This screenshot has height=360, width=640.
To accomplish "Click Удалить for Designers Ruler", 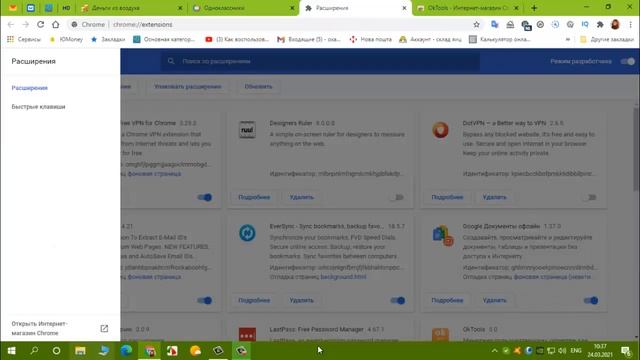I will click(x=302, y=197).
